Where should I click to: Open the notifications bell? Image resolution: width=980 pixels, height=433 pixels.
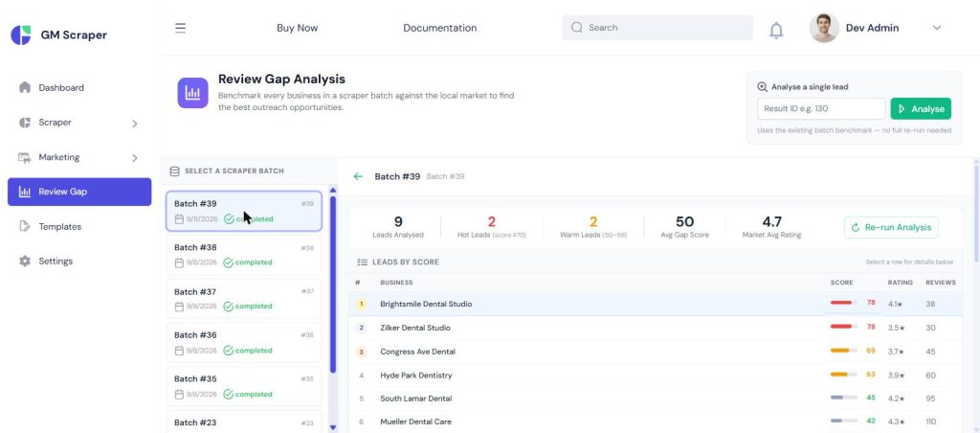(x=775, y=30)
